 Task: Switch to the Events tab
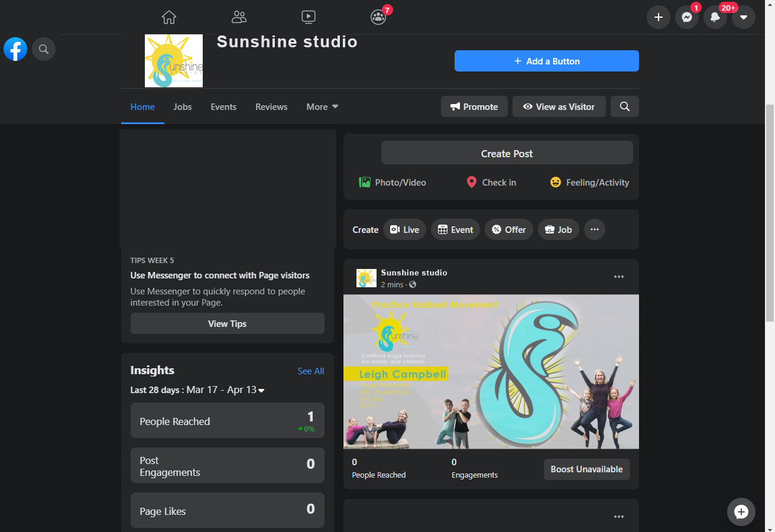[223, 106]
